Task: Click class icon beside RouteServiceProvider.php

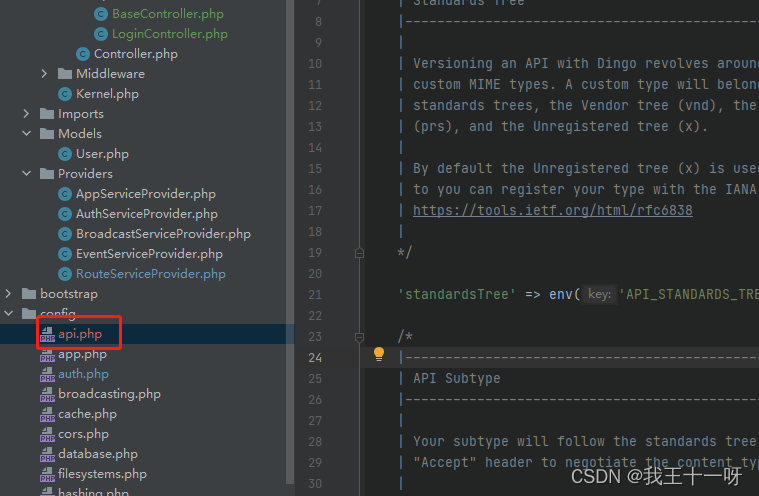Action: 65,274
